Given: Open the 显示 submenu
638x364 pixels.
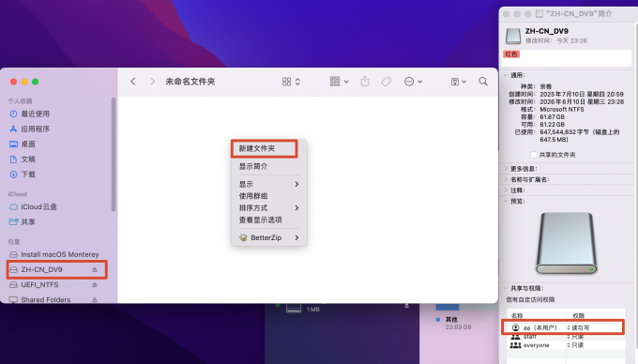Looking at the screenshot, I should (x=269, y=184).
